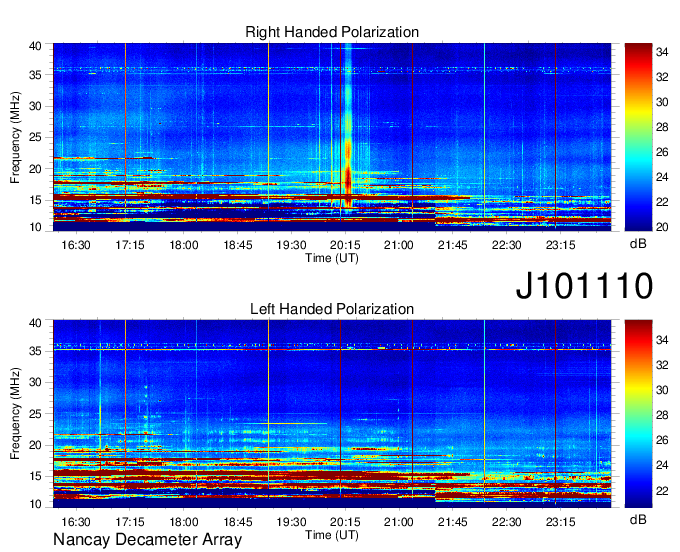Click the 20 MHz tick on left-handed frequency axis

click(35, 445)
